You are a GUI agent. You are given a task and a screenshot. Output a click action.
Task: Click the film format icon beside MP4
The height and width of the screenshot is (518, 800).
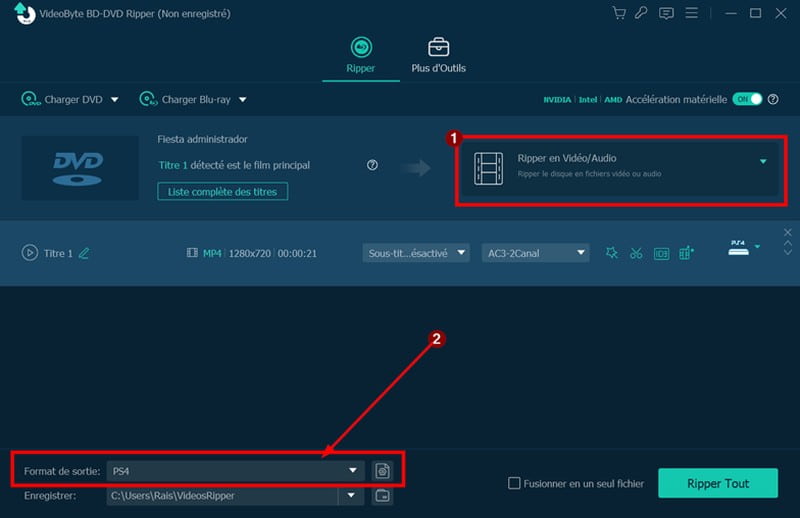tap(192, 253)
